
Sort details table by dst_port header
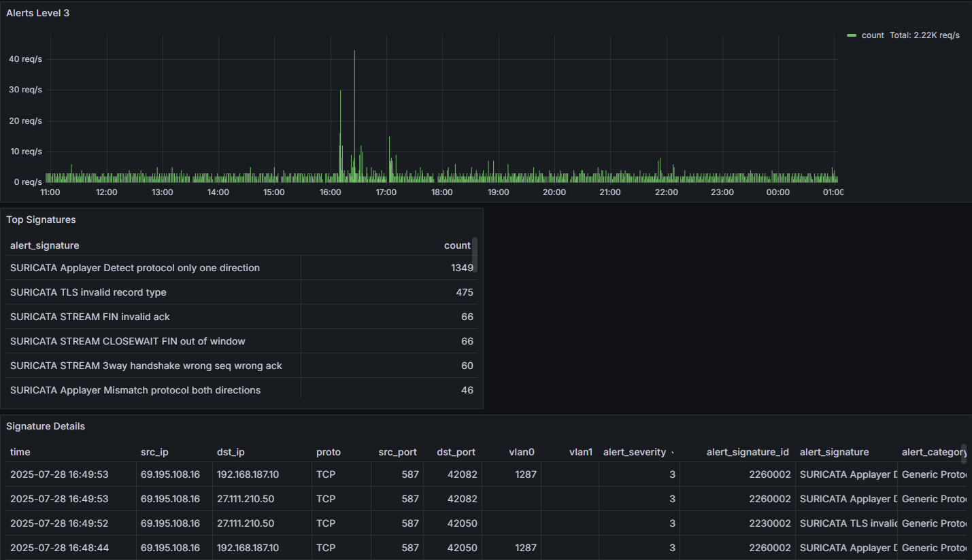click(456, 452)
